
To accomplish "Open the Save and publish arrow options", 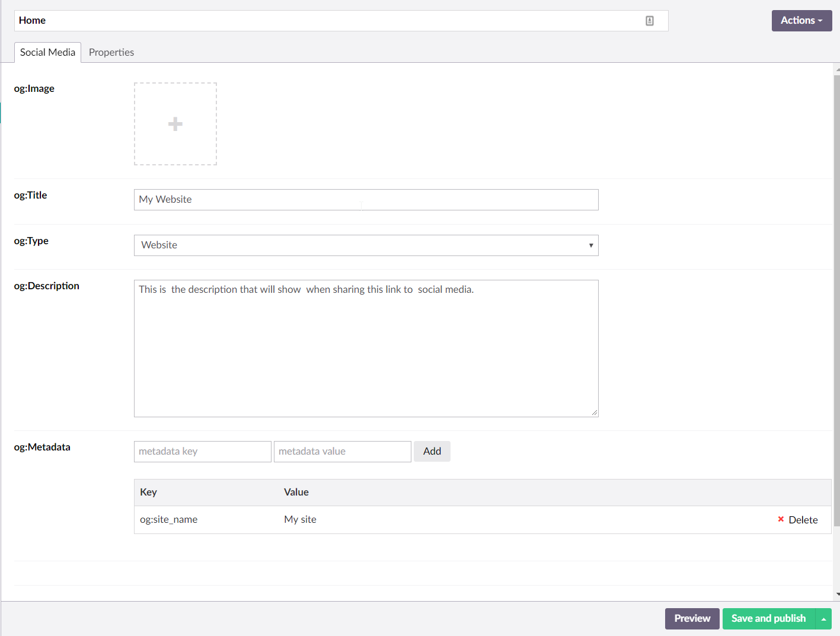I will pyautogui.click(x=823, y=619).
